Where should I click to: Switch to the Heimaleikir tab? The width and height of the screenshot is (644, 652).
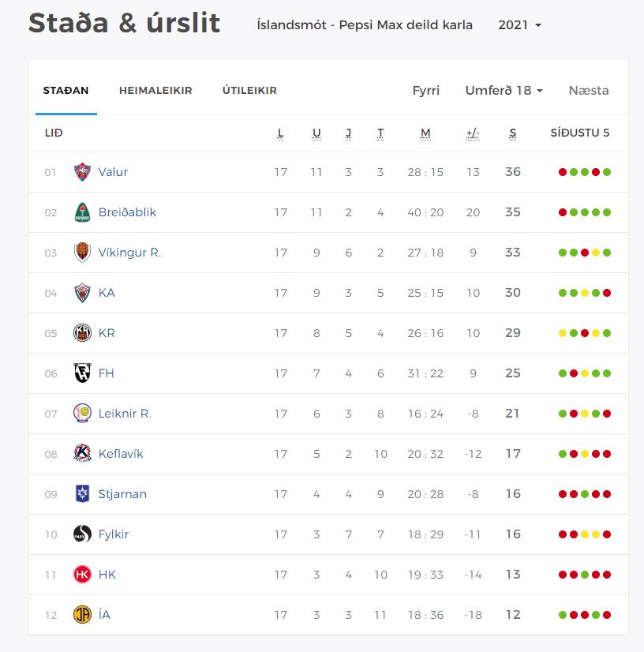coord(155,91)
